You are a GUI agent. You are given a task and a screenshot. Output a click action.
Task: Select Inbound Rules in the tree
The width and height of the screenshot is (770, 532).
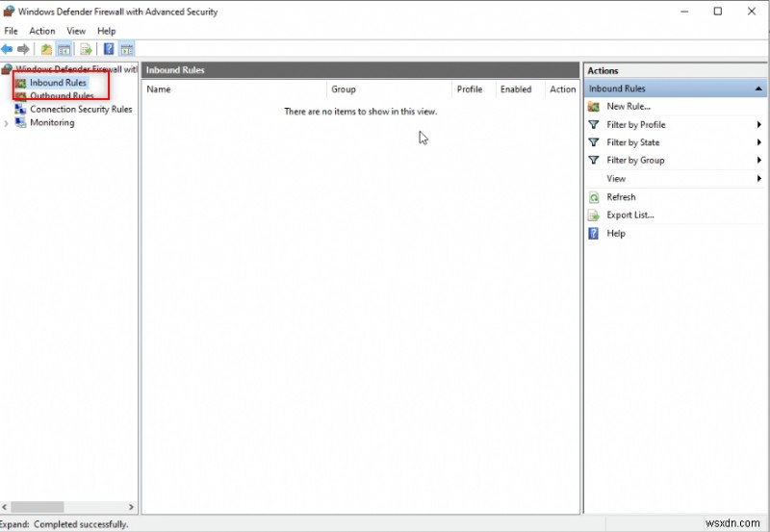58,83
